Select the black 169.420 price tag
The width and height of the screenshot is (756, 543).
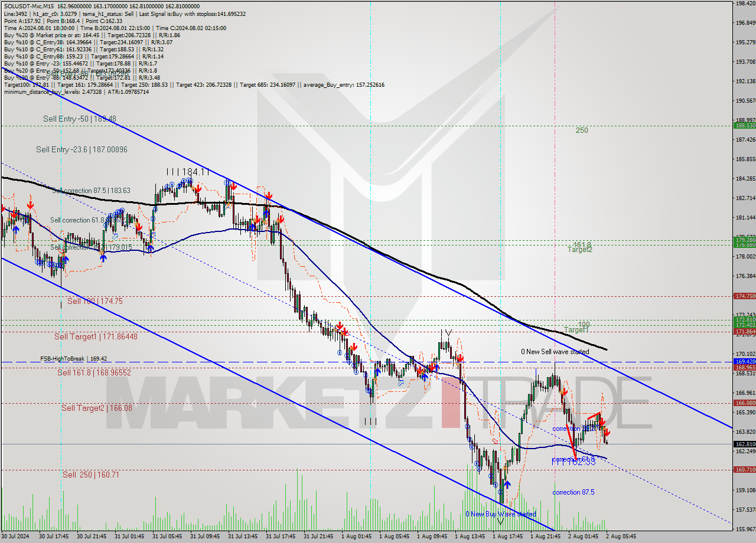pyautogui.click(x=744, y=361)
